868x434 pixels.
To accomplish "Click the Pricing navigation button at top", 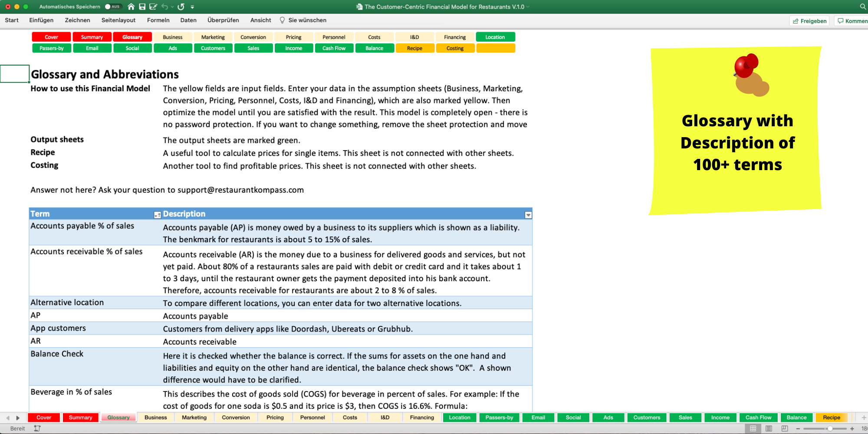I will point(293,37).
